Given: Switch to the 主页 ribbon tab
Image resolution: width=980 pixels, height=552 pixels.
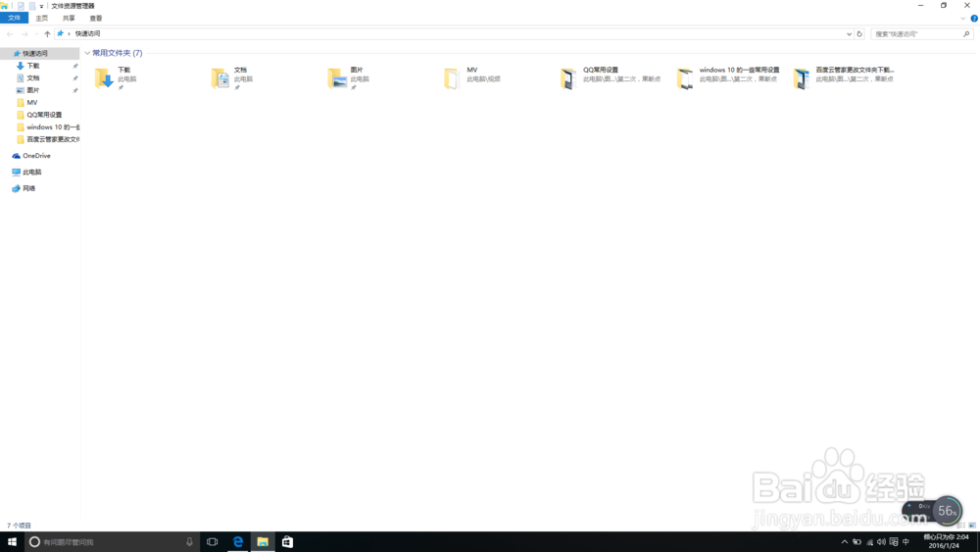Looking at the screenshot, I should click(x=42, y=18).
